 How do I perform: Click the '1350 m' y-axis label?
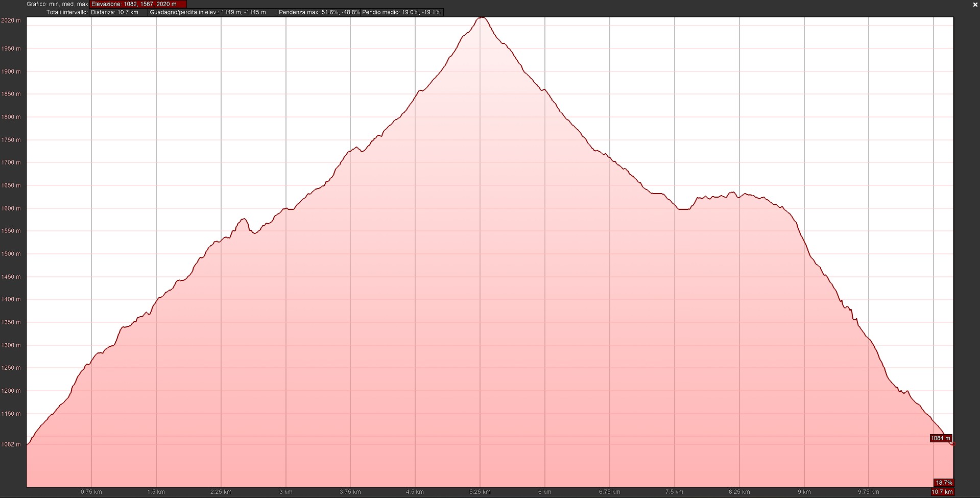pos(11,322)
